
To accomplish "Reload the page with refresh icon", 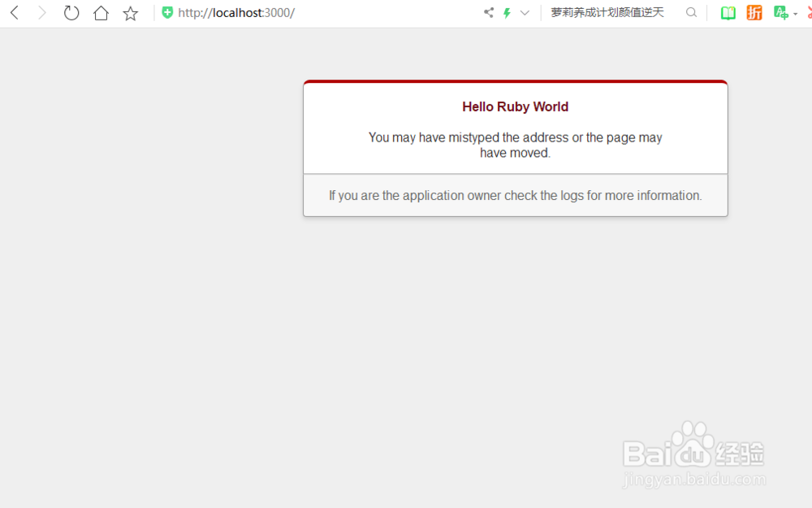I will pos(71,12).
